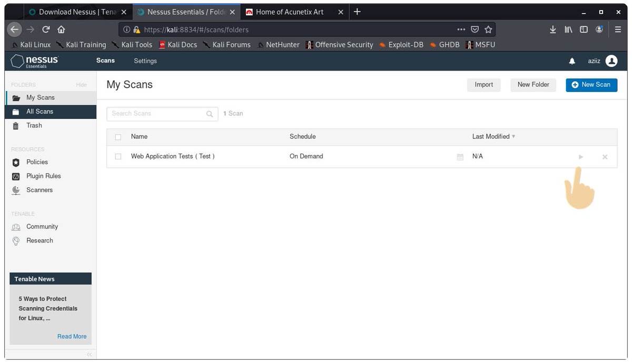The image size is (632, 364).
Task: Open the Kali Tools bookmark
Action: click(132, 45)
